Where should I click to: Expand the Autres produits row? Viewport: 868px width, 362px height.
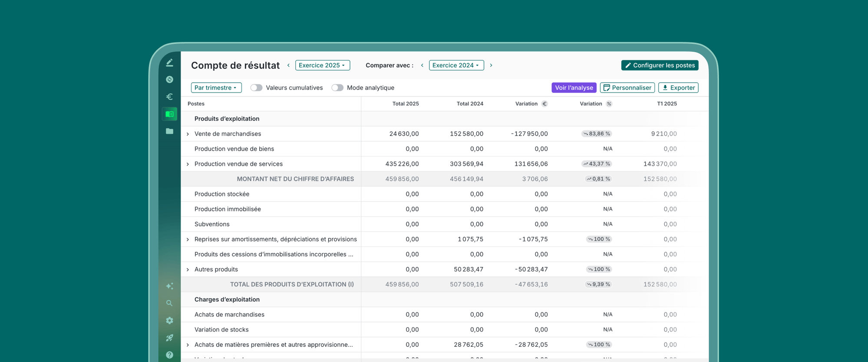[x=188, y=269]
